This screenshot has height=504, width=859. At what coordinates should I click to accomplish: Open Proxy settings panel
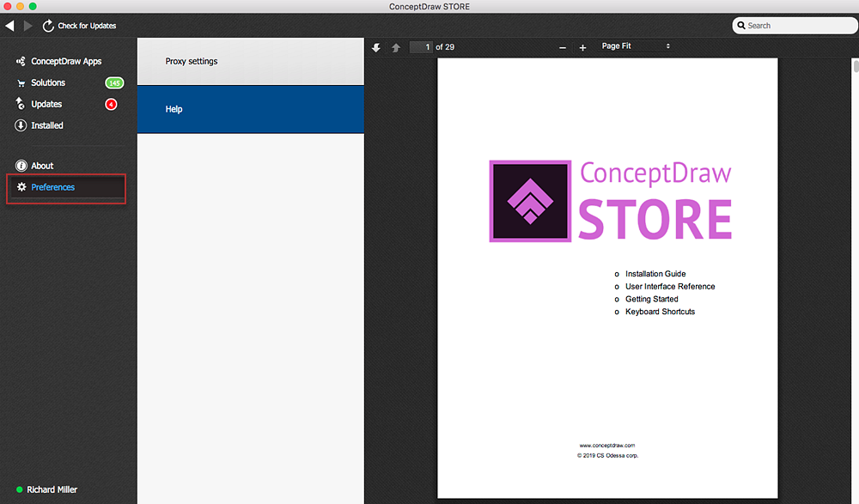pyautogui.click(x=250, y=61)
